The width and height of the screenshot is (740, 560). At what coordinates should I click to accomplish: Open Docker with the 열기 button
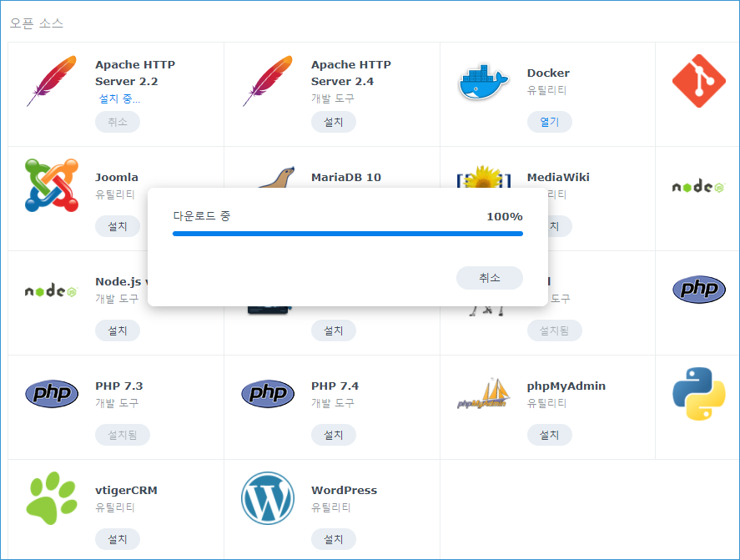click(549, 122)
